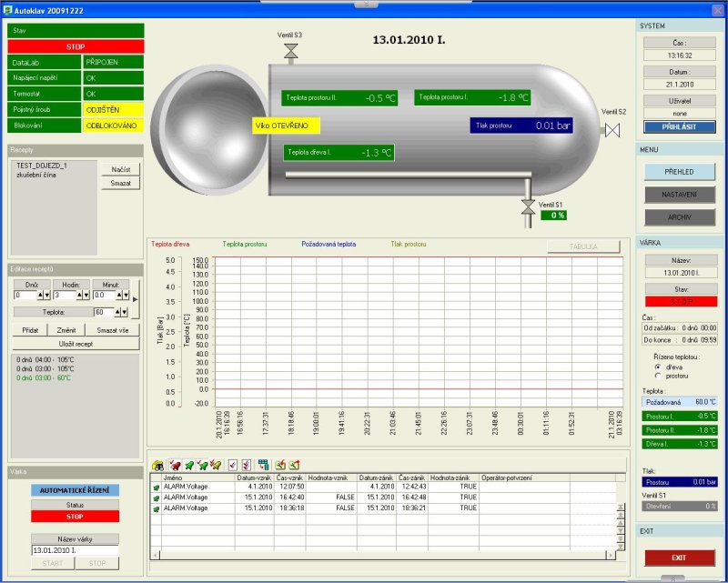Screen dimensions: 728x583
Task: Click the first red pin alarm icon
Action: [175, 465]
